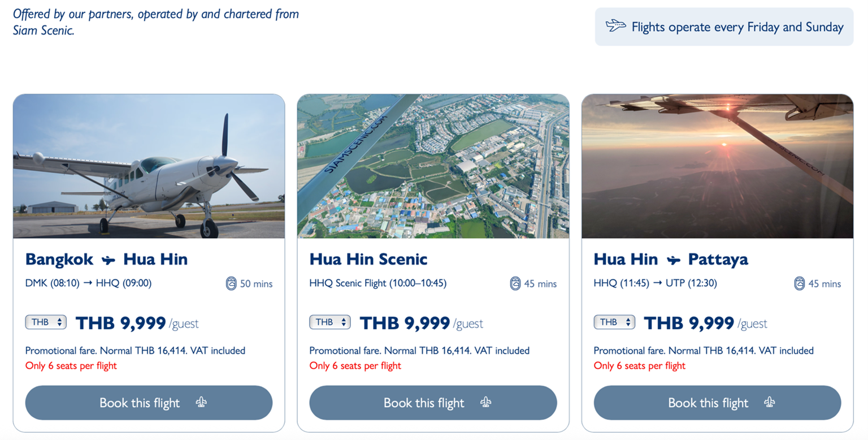Click the Bangkok Hua Hin route heading
Image resolution: width=868 pixels, height=440 pixels.
(106, 260)
